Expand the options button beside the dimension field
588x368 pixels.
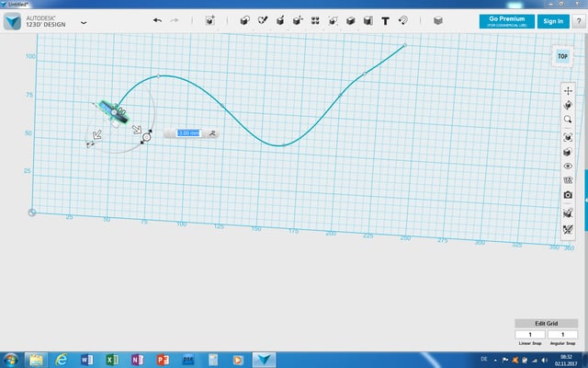point(212,133)
